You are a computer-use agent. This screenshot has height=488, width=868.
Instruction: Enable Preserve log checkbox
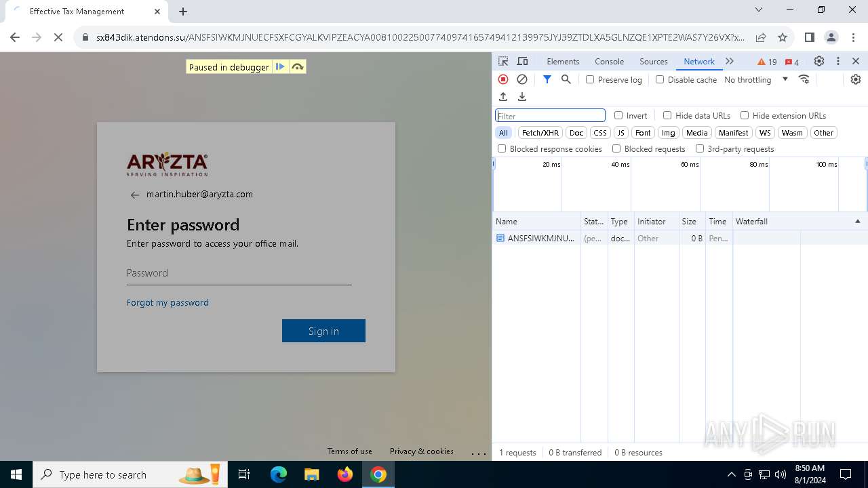(x=590, y=79)
